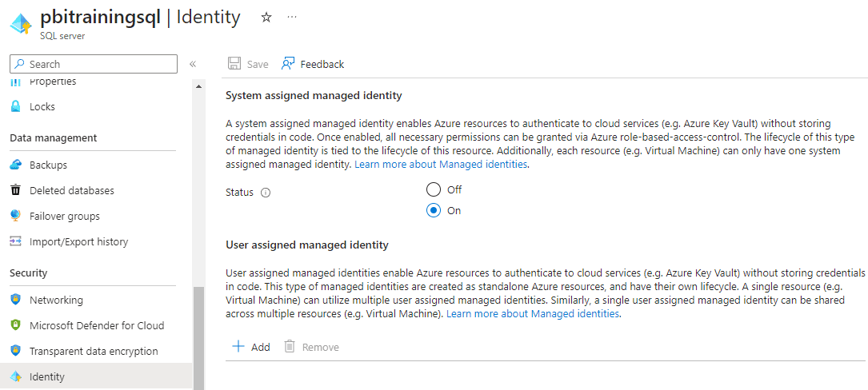Image resolution: width=868 pixels, height=390 pixels.
Task: Select the Identity menu item
Action: (96, 376)
